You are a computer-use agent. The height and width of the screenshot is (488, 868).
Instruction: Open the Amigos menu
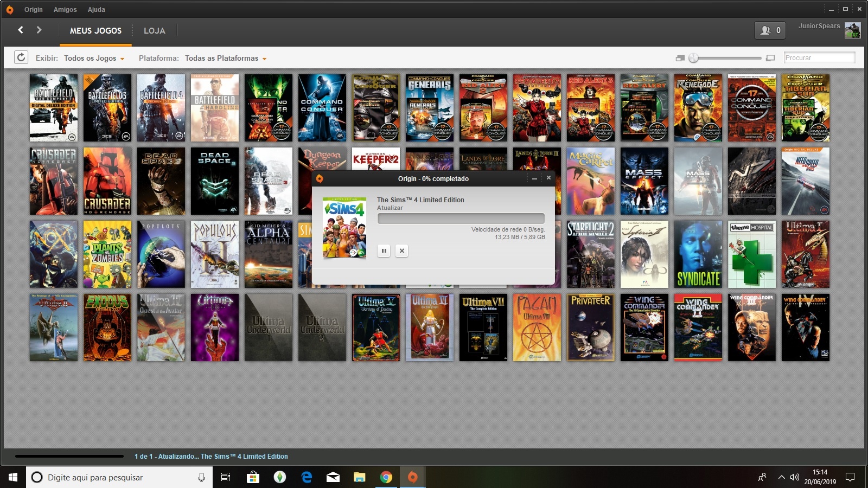[65, 10]
